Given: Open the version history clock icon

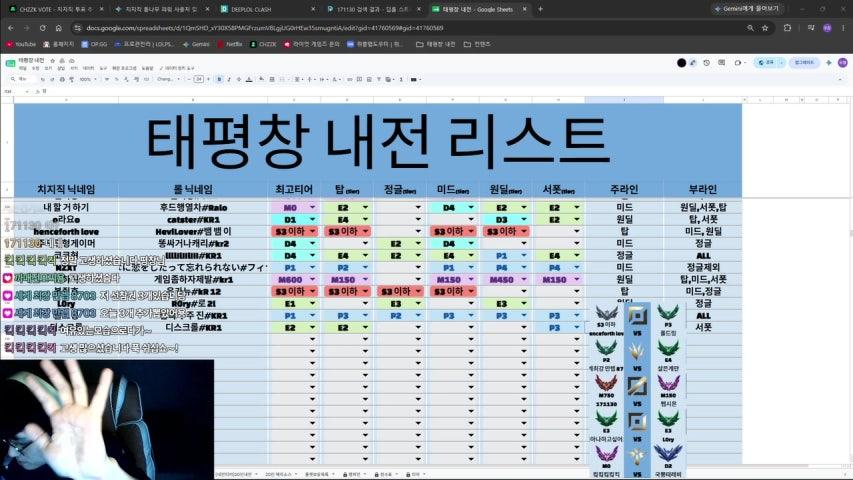Looking at the screenshot, I should point(707,63).
